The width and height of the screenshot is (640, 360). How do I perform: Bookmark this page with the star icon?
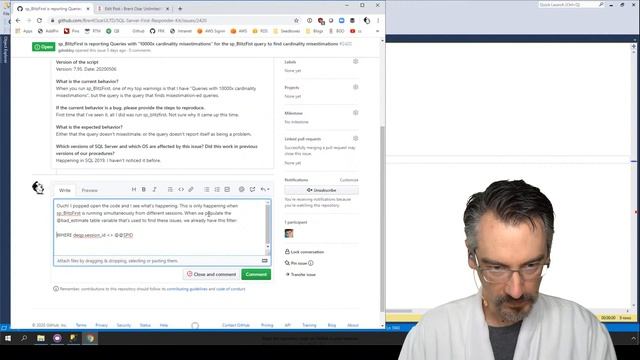pos(297,20)
